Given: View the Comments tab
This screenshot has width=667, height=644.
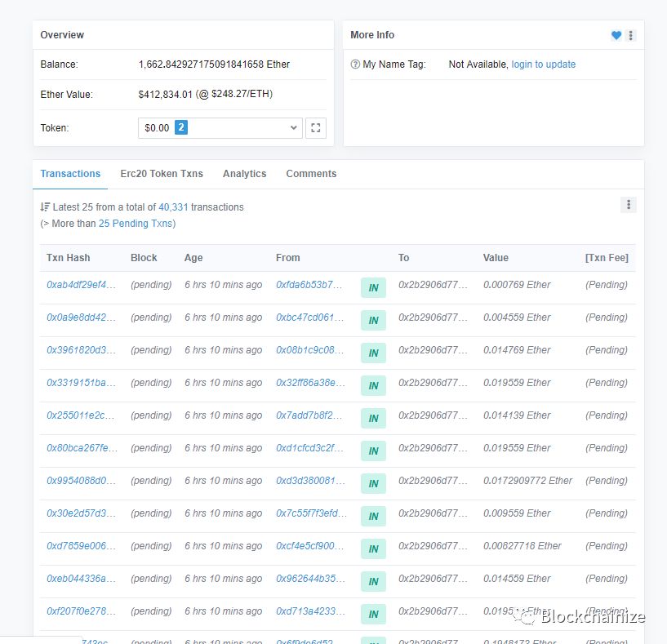Looking at the screenshot, I should click(310, 173).
